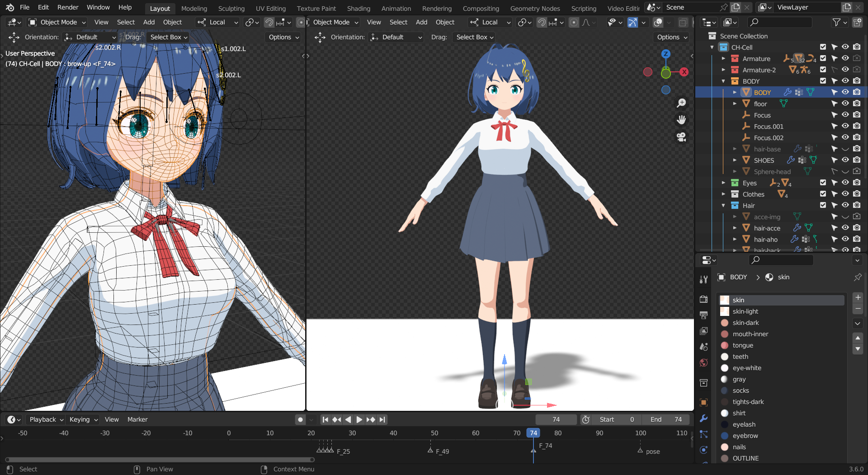Click the tongue material color swatch

[x=725, y=345]
